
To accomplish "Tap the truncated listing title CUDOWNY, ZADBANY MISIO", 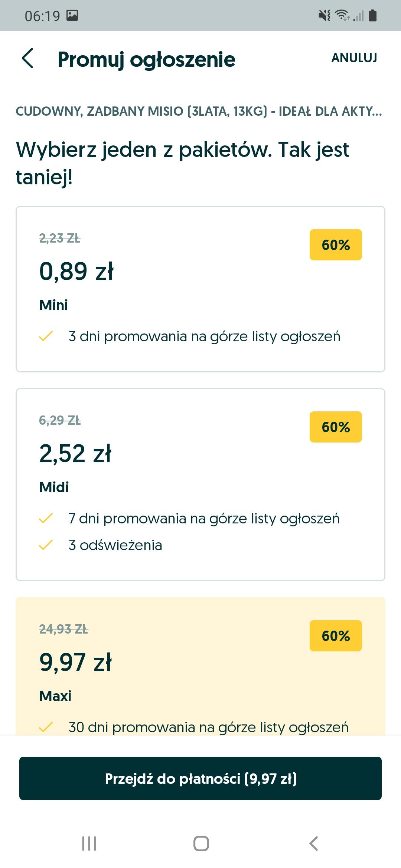I will coord(199,111).
